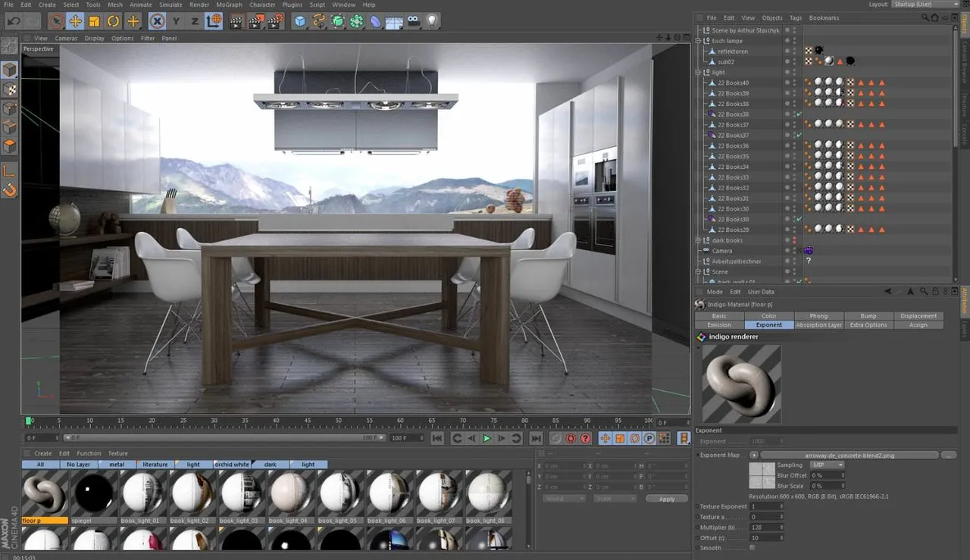970x560 pixels.
Task: Open the MoGraph menu
Action: (229, 5)
